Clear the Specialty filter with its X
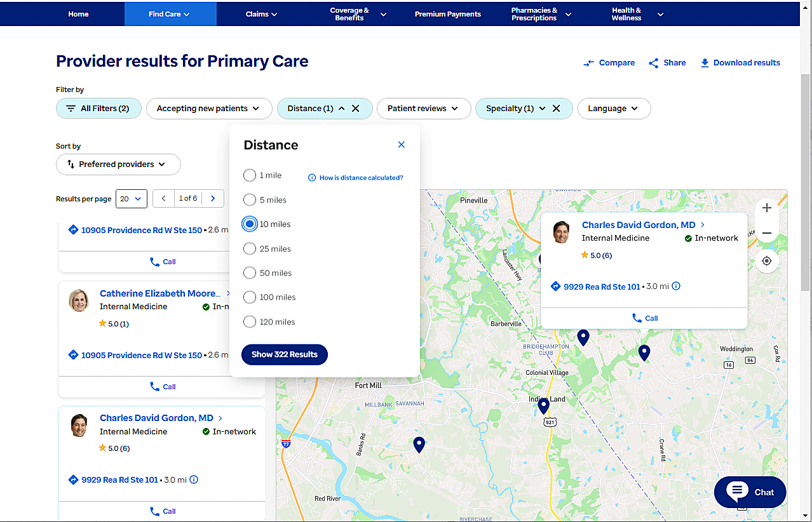Image resolution: width=812 pixels, height=522 pixels. pos(556,109)
